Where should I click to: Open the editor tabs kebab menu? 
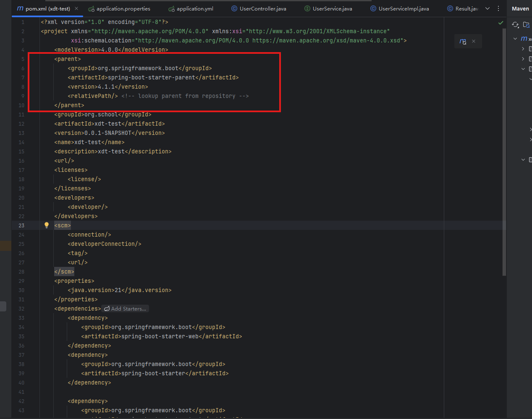click(498, 8)
